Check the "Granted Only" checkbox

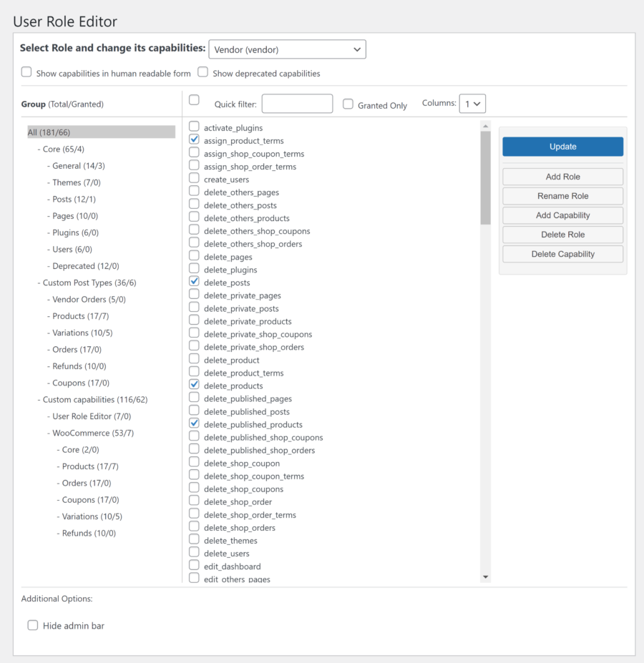point(348,104)
